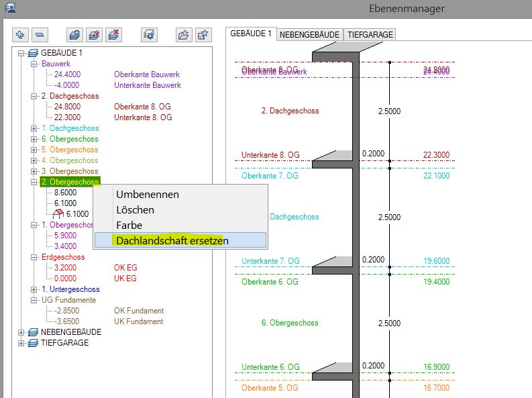Viewport: 532px width, 398px height.
Task: Click the open favorites folder icon
Action: point(184,34)
